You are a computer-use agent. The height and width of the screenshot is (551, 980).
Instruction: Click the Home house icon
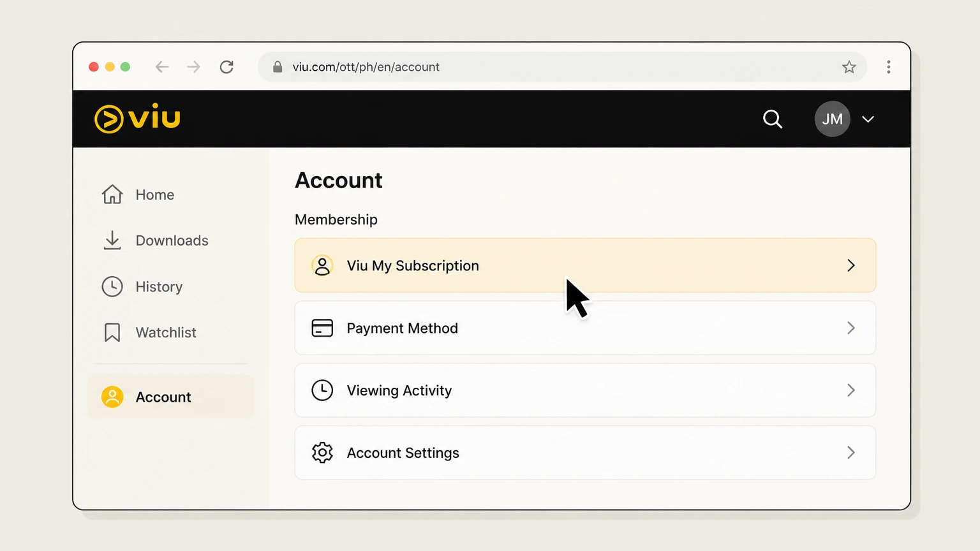point(112,195)
